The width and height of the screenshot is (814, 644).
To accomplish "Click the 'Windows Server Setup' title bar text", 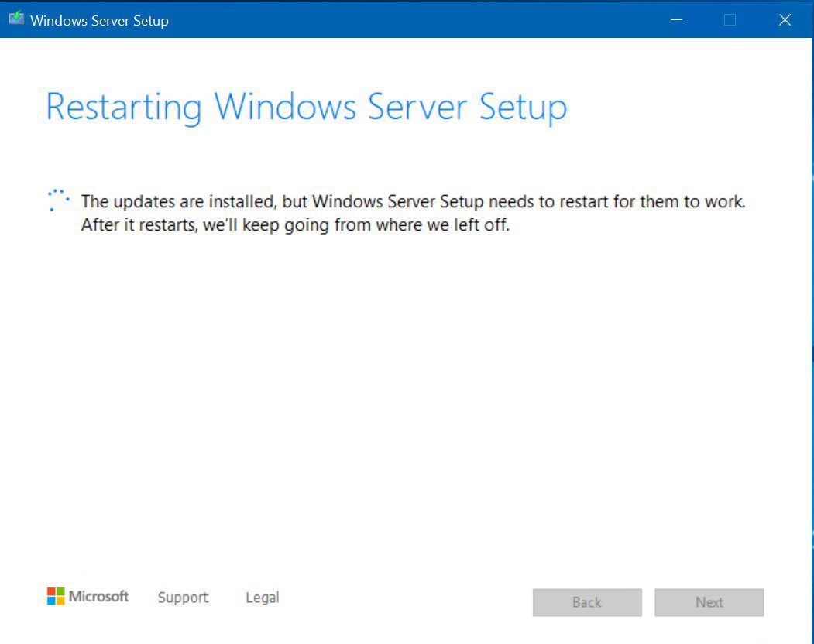I will point(99,20).
